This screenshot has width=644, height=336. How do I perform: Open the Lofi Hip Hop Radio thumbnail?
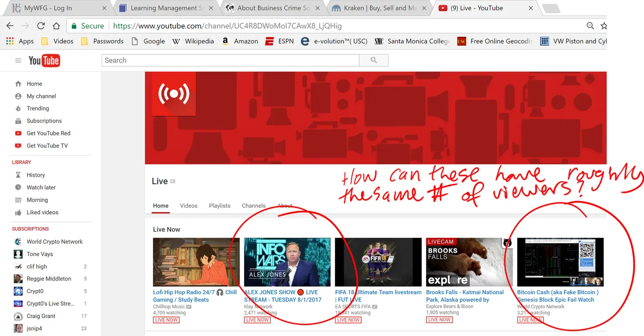(x=196, y=262)
